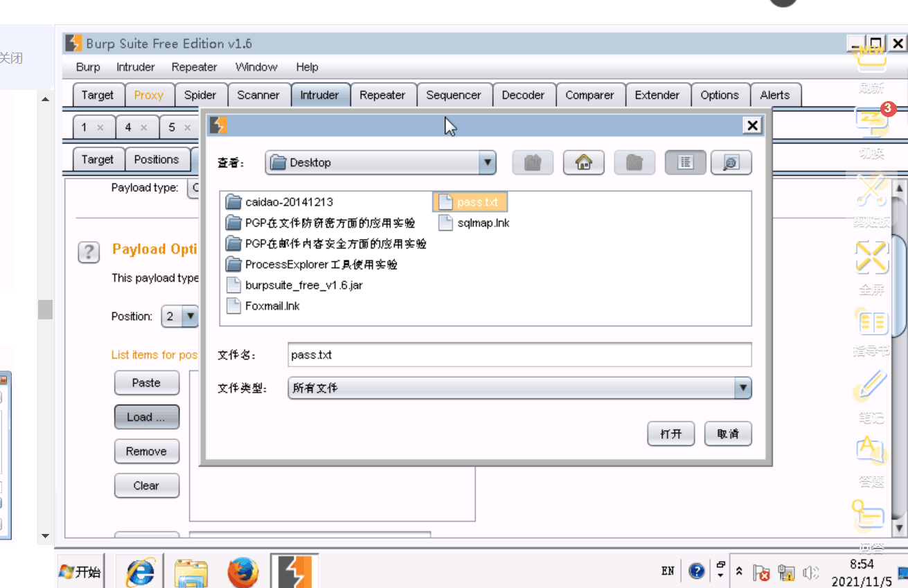The width and height of the screenshot is (908, 588).
Task: Click the Load ... button
Action: pos(146,417)
